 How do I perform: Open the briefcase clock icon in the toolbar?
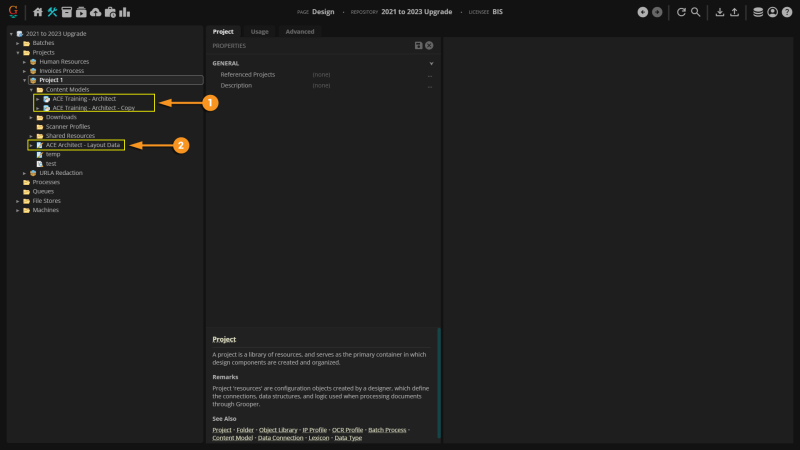coord(110,12)
